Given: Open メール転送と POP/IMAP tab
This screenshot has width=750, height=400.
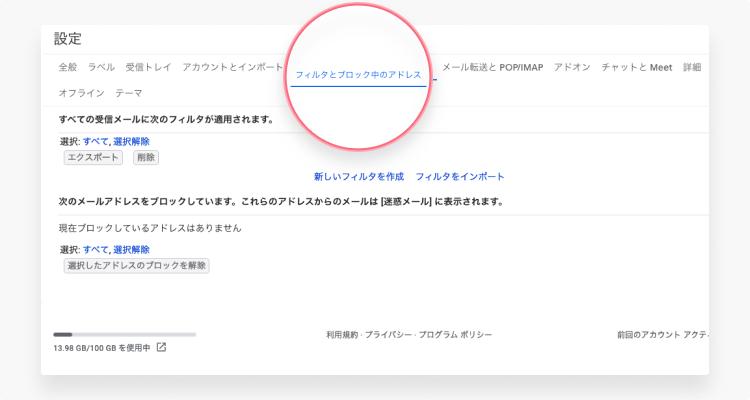Looking at the screenshot, I should [493, 67].
